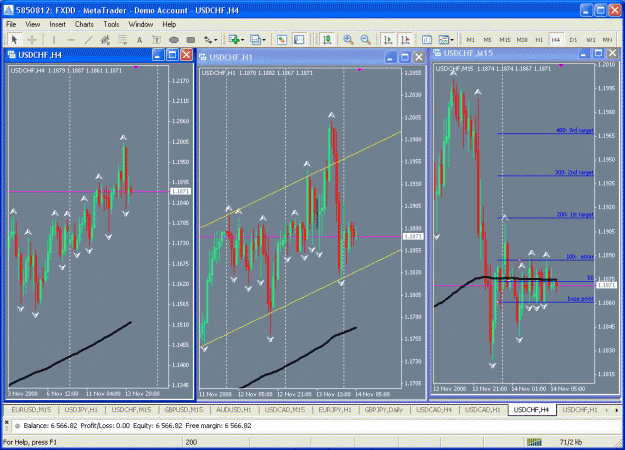The image size is (625, 450).
Task: Switch to the USDCAD,H4 chart tab
Action: tap(434, 410)
